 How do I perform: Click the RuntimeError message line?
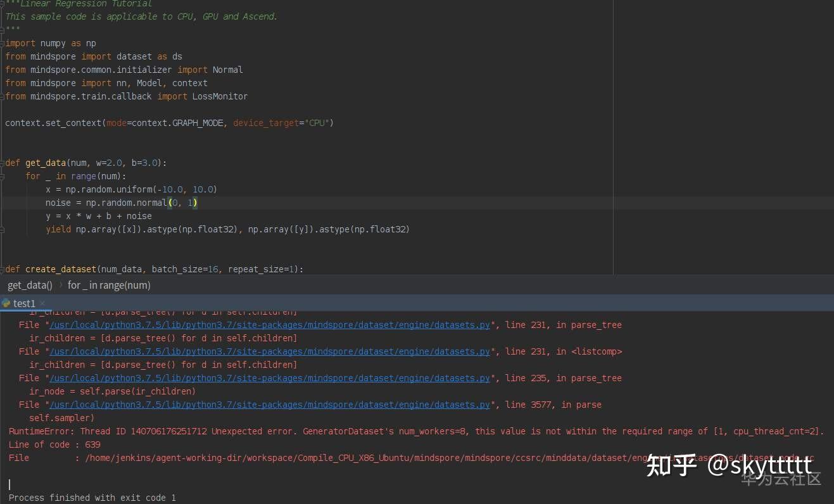(253, 431)
